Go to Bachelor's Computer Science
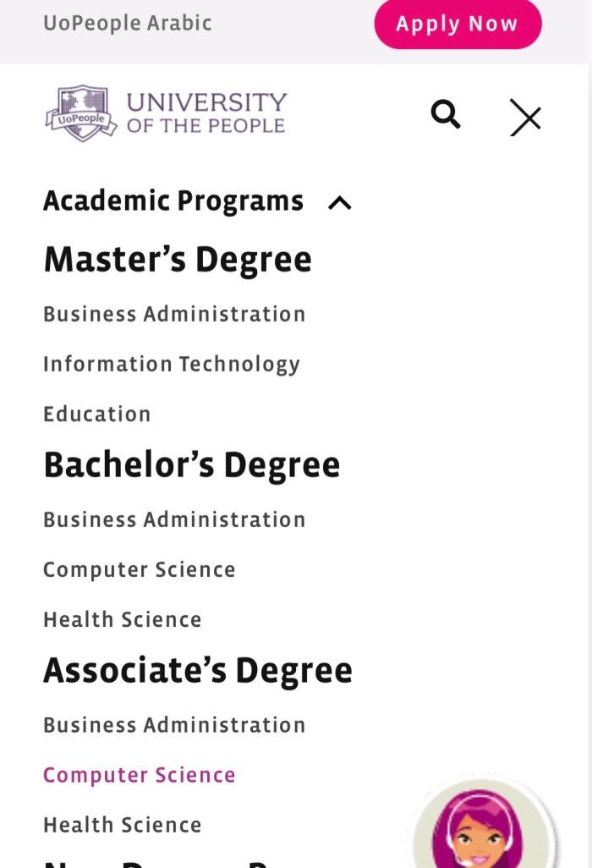Viewport: 592px width, 868px height. coord(140,569)
